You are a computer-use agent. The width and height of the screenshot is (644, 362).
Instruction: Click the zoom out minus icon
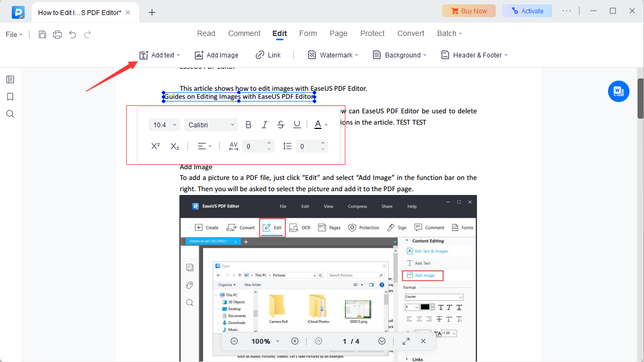pos(234,341)
